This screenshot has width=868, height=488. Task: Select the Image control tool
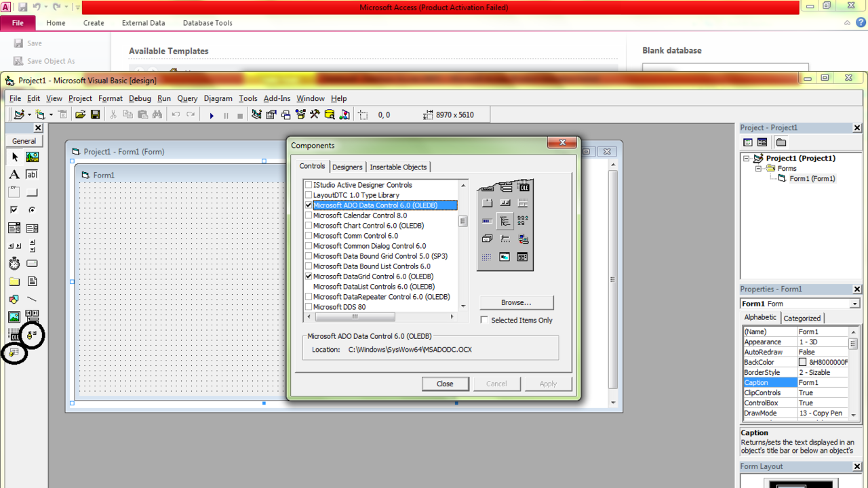click(x=14, y=317)
